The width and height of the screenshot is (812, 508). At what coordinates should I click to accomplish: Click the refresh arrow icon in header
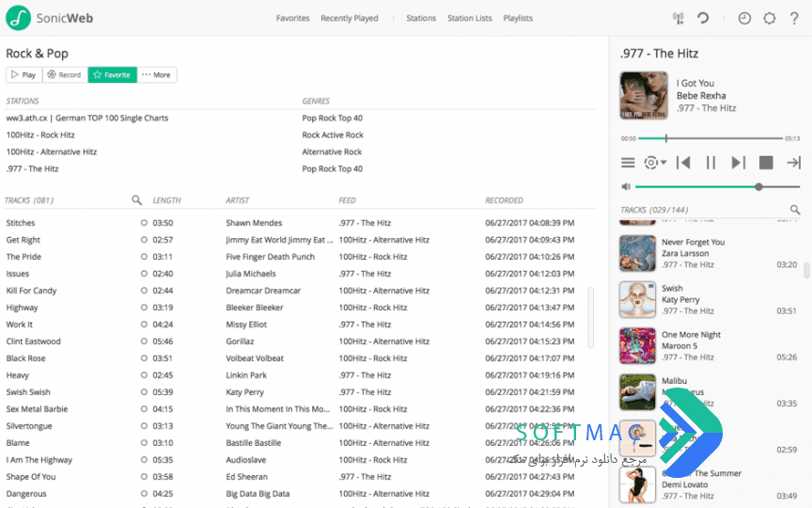pos(703,18)
